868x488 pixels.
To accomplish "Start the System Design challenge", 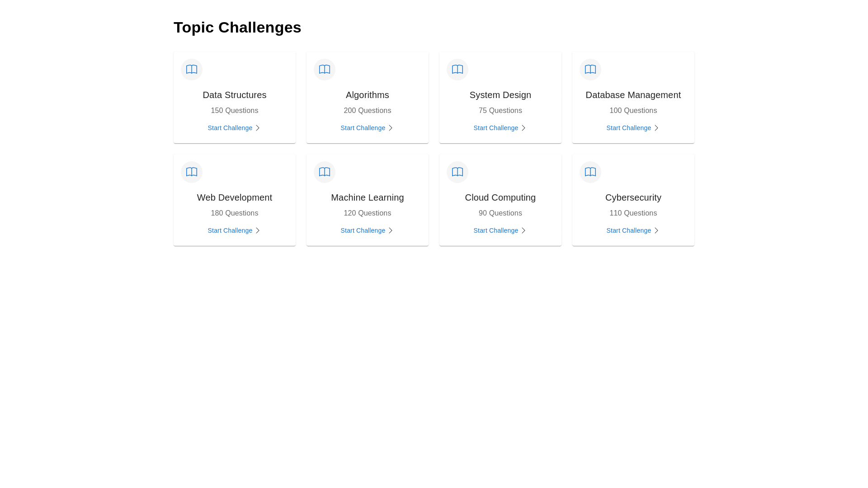I will pos(495,128).
